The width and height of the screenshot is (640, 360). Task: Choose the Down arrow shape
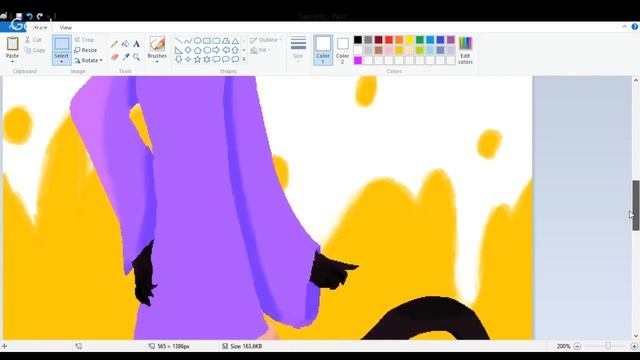point(178,60)
